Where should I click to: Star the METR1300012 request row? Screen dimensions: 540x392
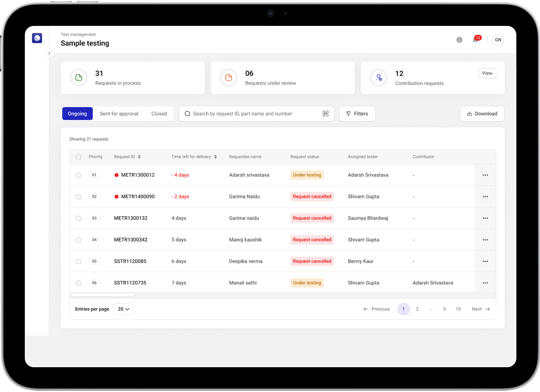[78, 175]
